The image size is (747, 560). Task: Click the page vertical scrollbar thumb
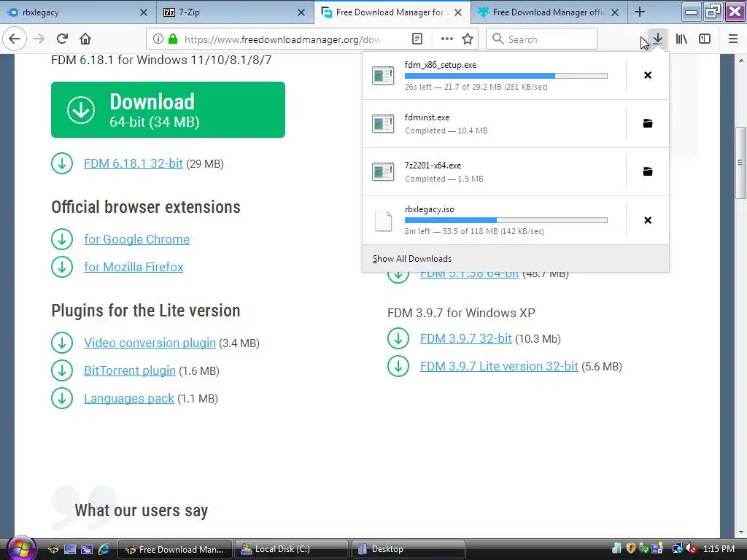pos(740,163)
